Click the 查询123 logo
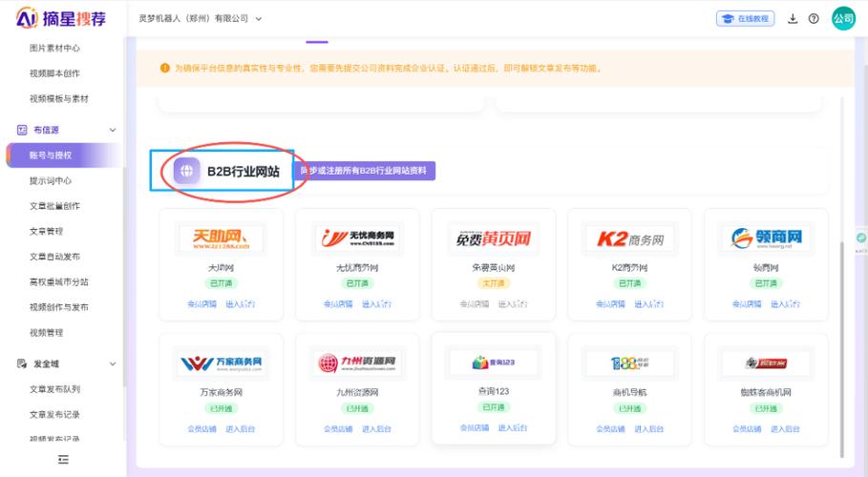The image size is (868, 477). pos(494,363)
